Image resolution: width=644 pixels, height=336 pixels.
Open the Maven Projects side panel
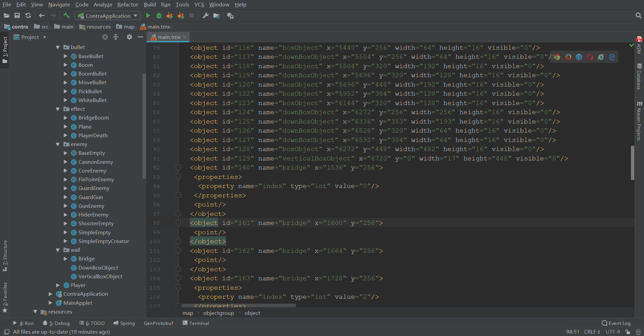[639, 121]
